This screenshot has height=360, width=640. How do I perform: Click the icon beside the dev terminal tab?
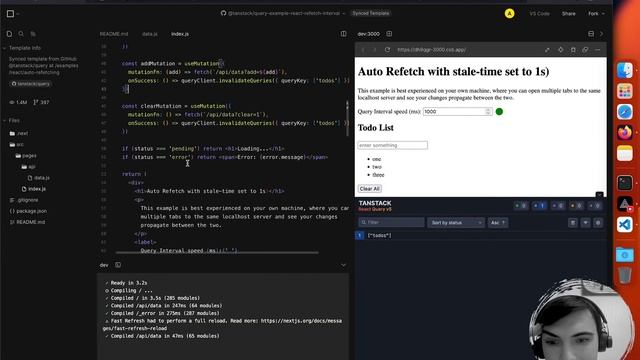click(x=118, y=265)
